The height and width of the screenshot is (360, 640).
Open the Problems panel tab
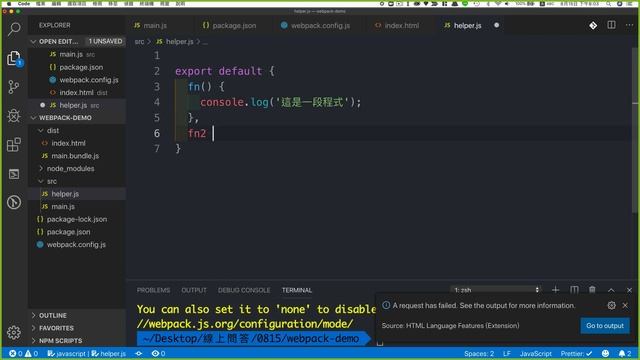coord(153,290)
